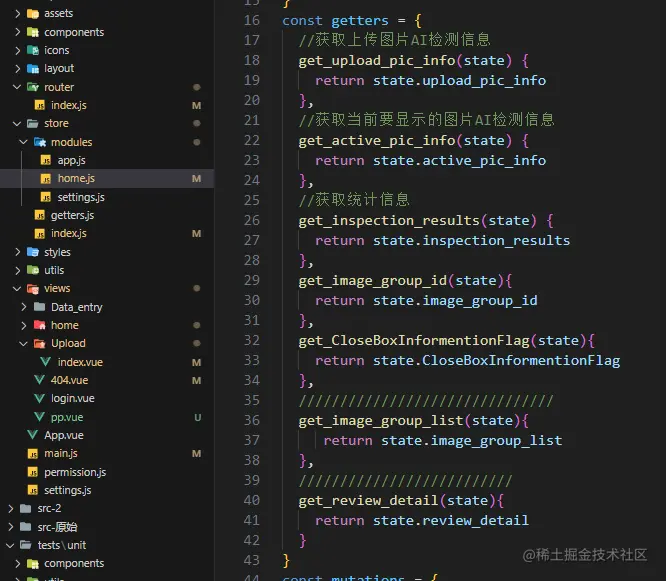Click get_inspection_results function name
This screenshot has width=666, height=581.
pyautogui.click(x=389, y=220)
